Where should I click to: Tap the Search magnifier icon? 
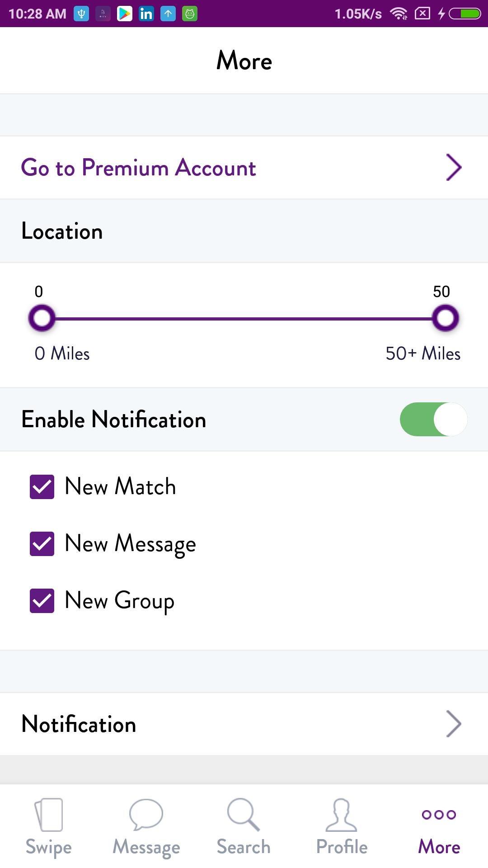pyautogui.click(x=244, y=815)
